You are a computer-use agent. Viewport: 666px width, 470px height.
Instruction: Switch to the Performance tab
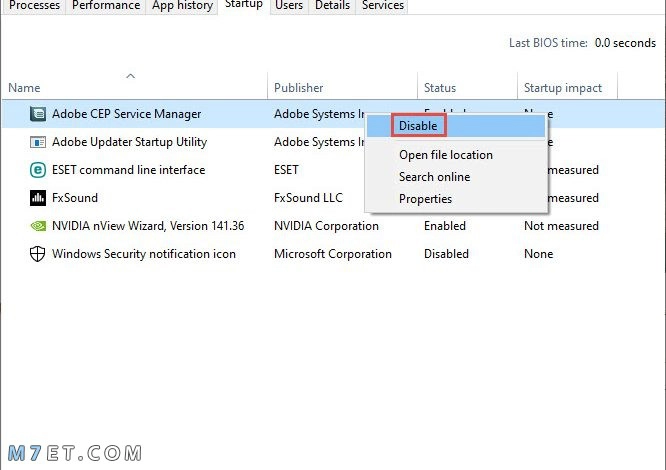point(106,6)
